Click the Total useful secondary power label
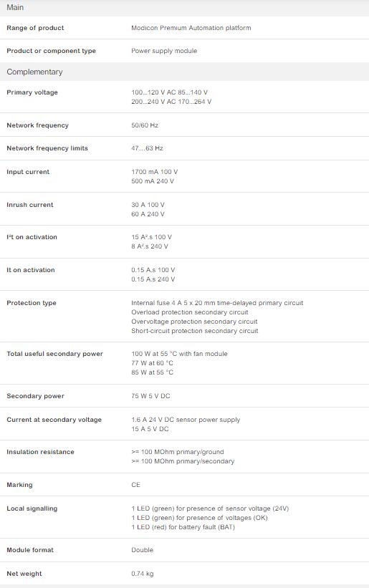The width and height of the screenshot is (369, 588). click(x=54, y=354)
